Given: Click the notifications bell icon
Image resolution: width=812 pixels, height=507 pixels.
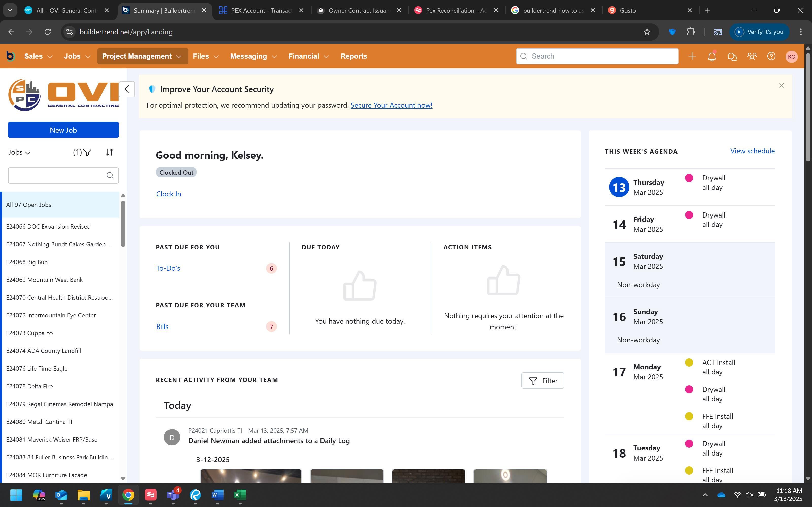Looking at the screenshot, I should point(712,56).
